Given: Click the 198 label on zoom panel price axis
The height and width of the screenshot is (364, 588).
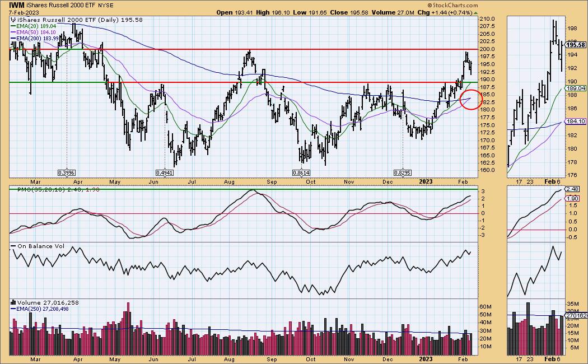Looking at the screenshot, I should (x=572, y=28).
